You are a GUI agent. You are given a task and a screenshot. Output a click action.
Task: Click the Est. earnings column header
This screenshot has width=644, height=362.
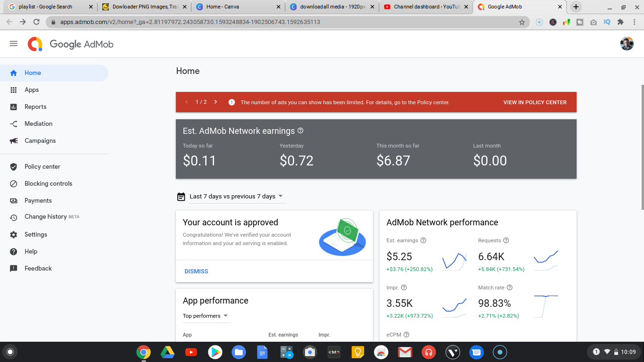pos(283,335)
